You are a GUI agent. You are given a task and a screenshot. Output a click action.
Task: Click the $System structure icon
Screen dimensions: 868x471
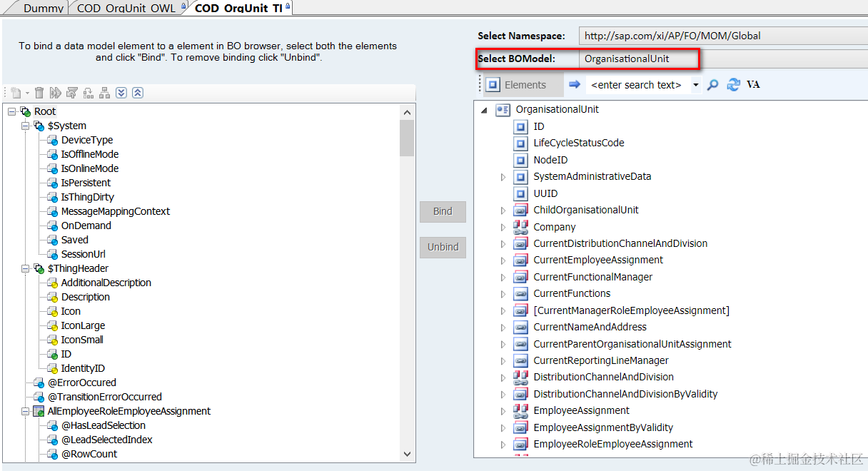coord(39,126)
